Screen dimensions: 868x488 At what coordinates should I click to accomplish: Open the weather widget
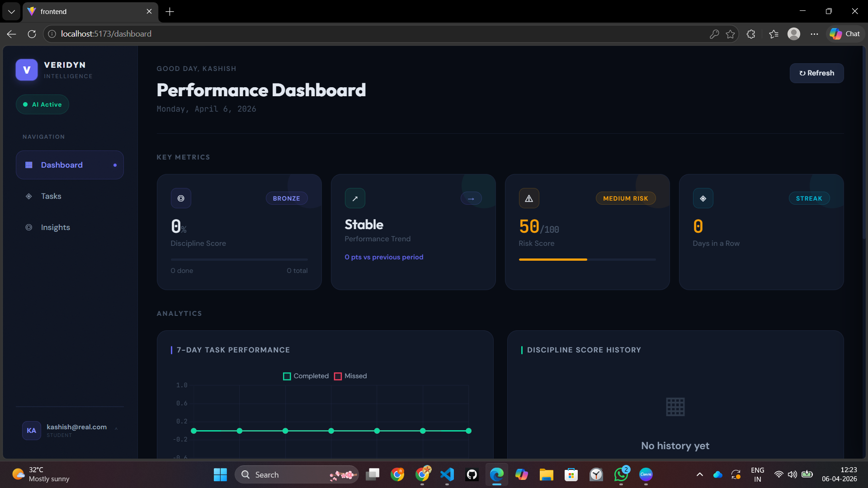coord(41,474)
